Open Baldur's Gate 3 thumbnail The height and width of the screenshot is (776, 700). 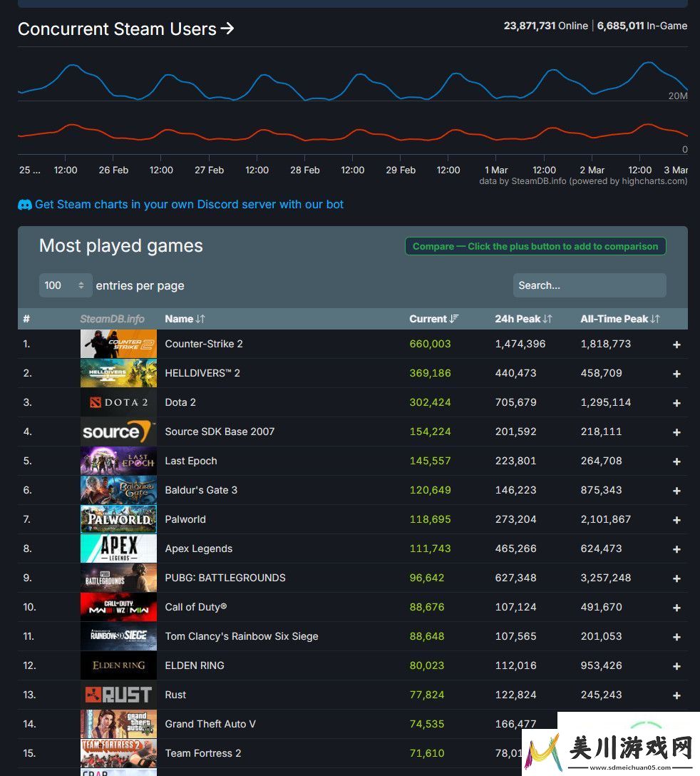pyautogui.click(x=119, y=489)
